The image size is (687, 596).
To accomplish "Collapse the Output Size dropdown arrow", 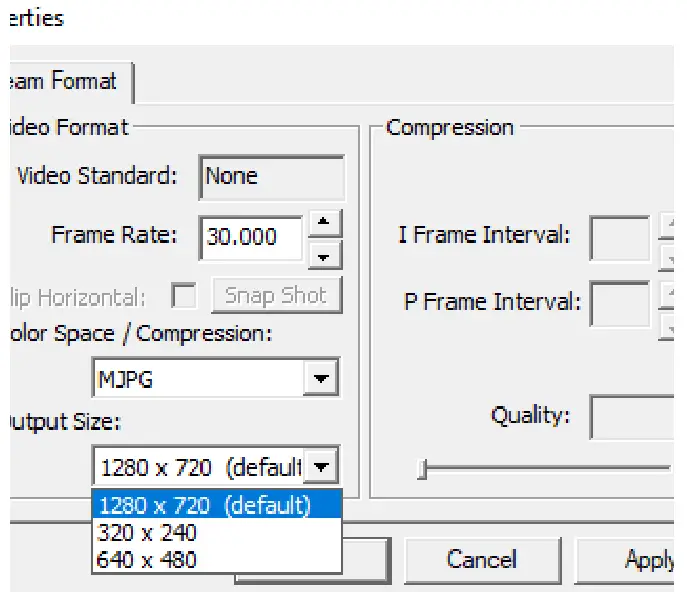I will coord(320,466).
